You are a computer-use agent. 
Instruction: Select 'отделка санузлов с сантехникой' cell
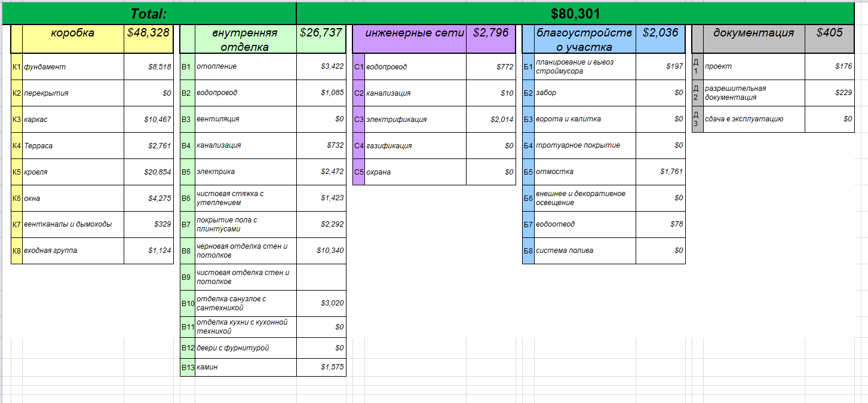click(246, 304)
